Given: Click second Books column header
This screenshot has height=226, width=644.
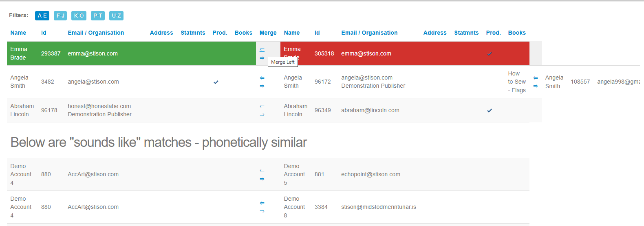Looking at the screenshot, I should pyautogui.click(x=517, y=33).
